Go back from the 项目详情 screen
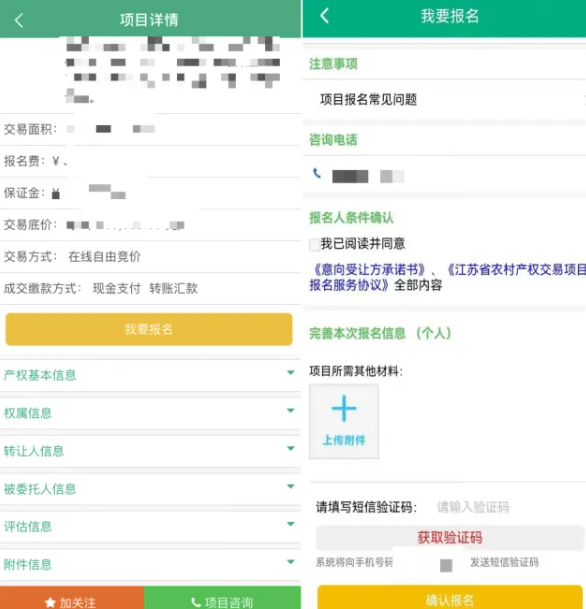The width and height of the screenshot is (586, 609). 19,20
